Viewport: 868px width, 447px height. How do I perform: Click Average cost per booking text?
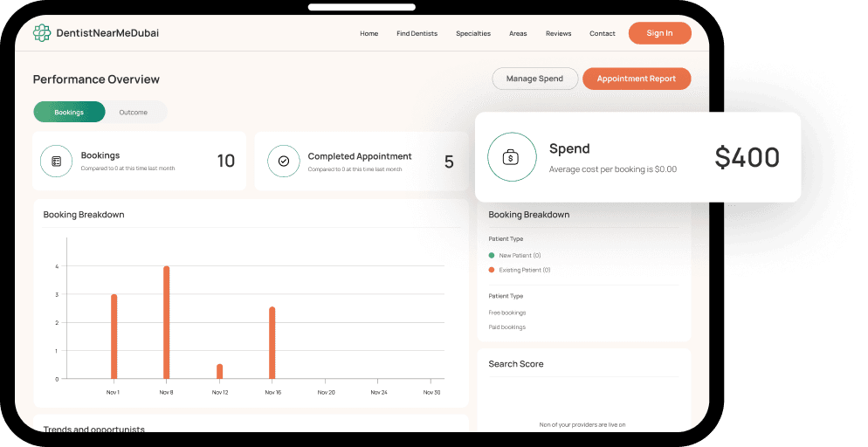613,169
